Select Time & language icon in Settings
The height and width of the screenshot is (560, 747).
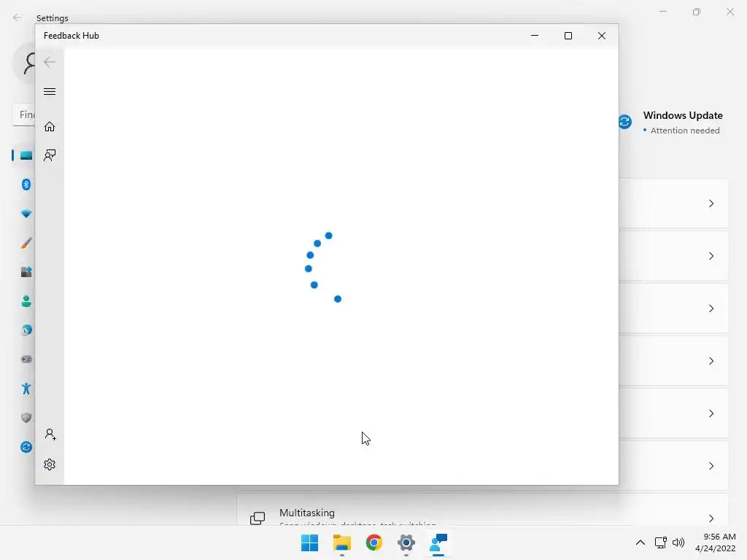(26, 330)
